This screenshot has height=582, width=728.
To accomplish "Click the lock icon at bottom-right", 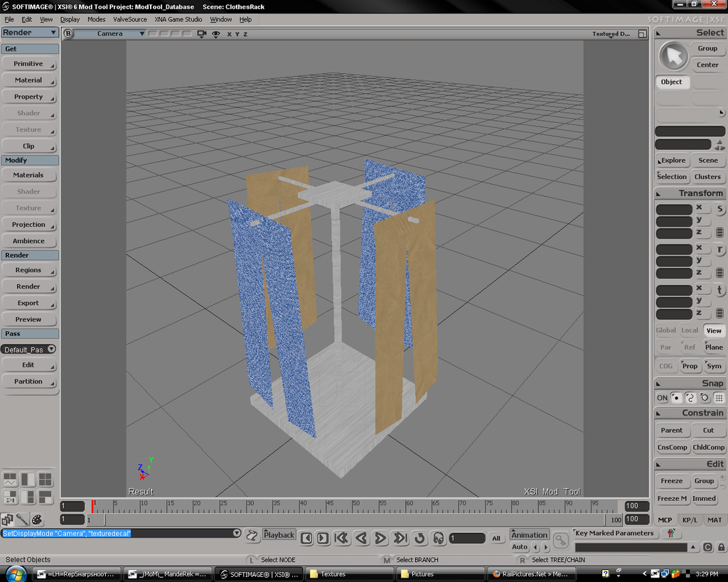I will [x=721, y=547].
